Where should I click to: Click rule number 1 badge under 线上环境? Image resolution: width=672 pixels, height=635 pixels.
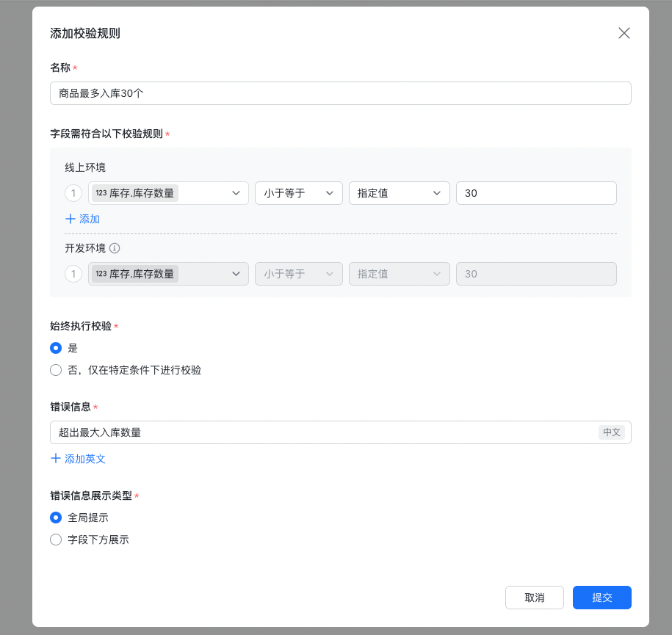(x=73, y=193)
